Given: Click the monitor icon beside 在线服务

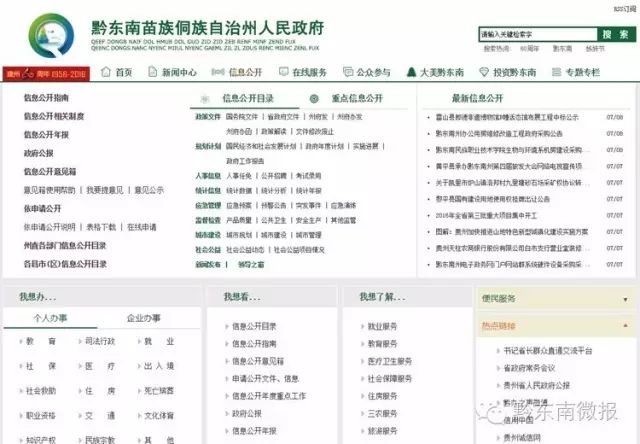Looking at the screenshot, I should pyautogui.click(x=284, y=72).
